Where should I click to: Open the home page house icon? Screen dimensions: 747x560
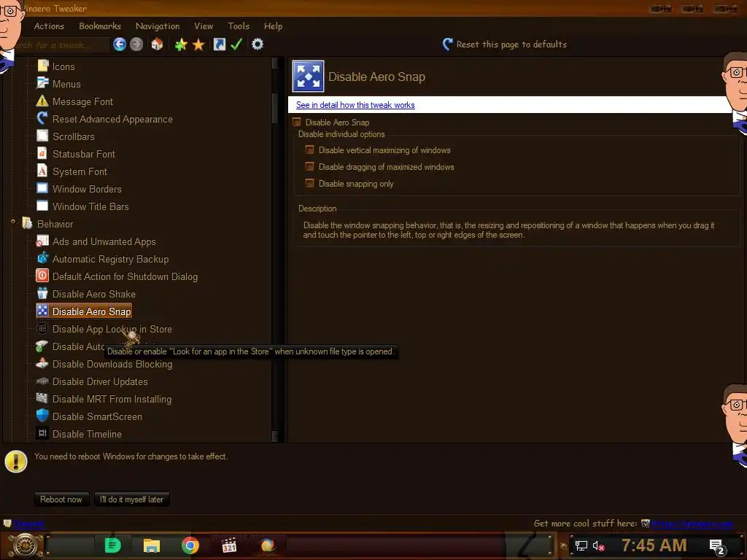pyautogui.click(x=158, y=44)
